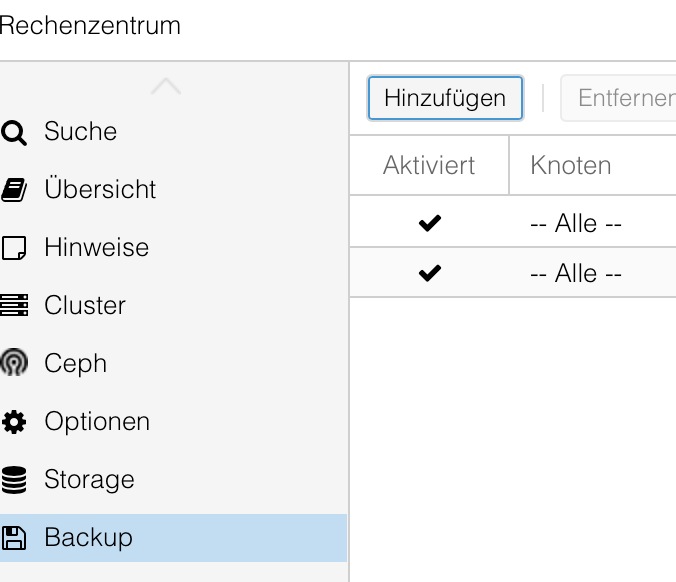
Task: Toggle the second row's Aktiviert checkmark
Action: (430, 273)
